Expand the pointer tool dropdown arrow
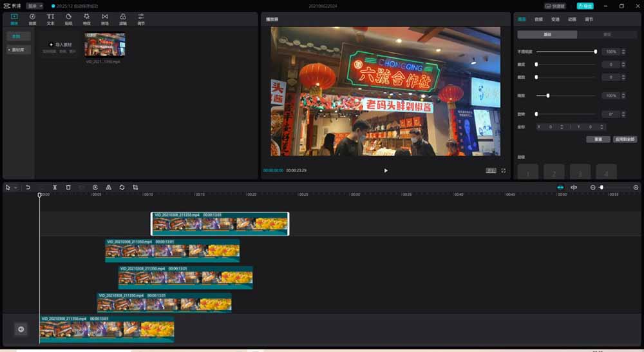Viewport: 644px width, 352px height. tap(15, 188)
